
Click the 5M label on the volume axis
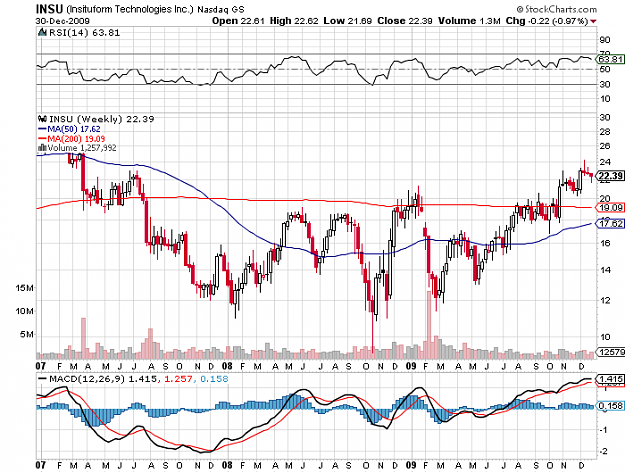(27, 334)
